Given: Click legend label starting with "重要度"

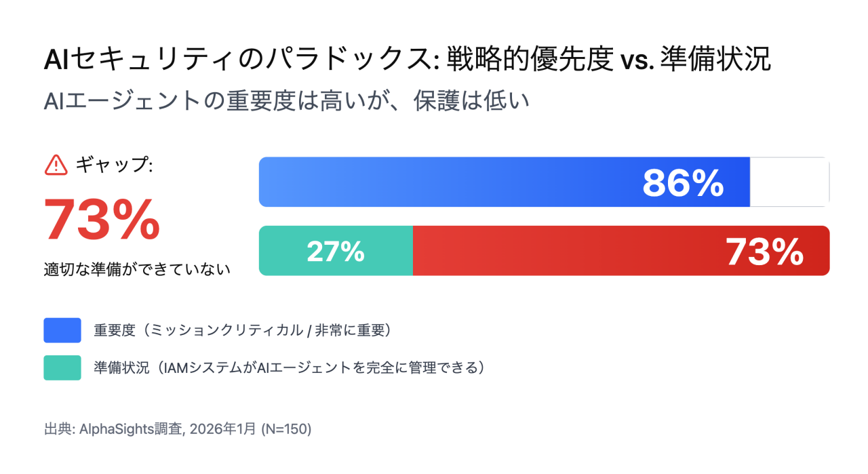Looking at the screenshot, I should point(243,330).
